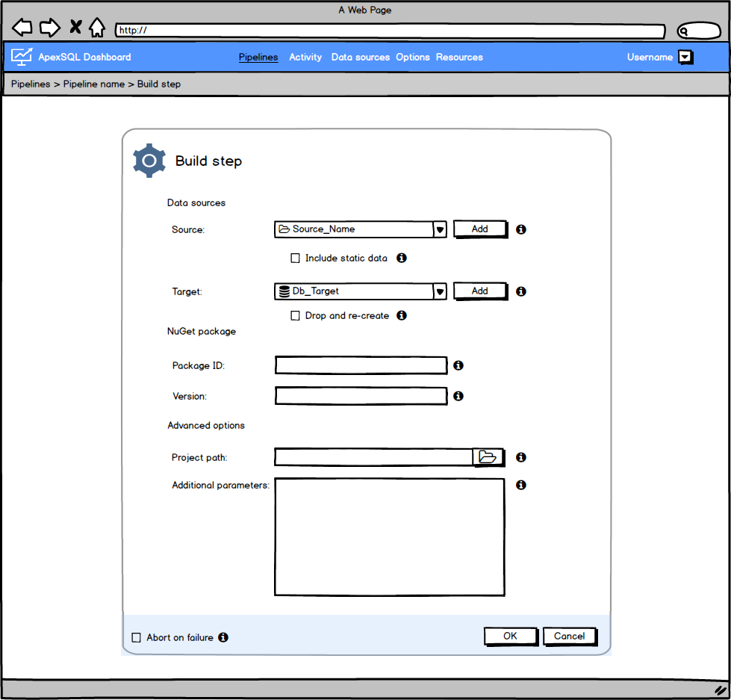
Task: Click the info icon next to Abort on failure
Action: click(223, 636)
